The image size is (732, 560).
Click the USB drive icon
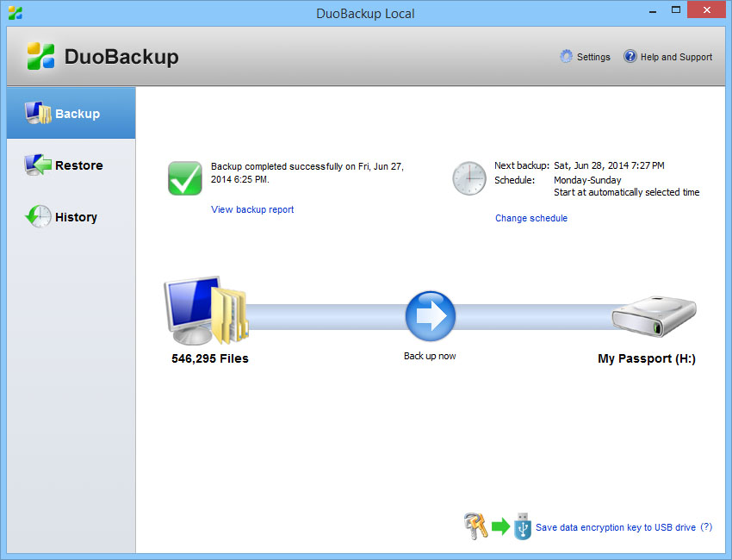(x=523, y=526)
